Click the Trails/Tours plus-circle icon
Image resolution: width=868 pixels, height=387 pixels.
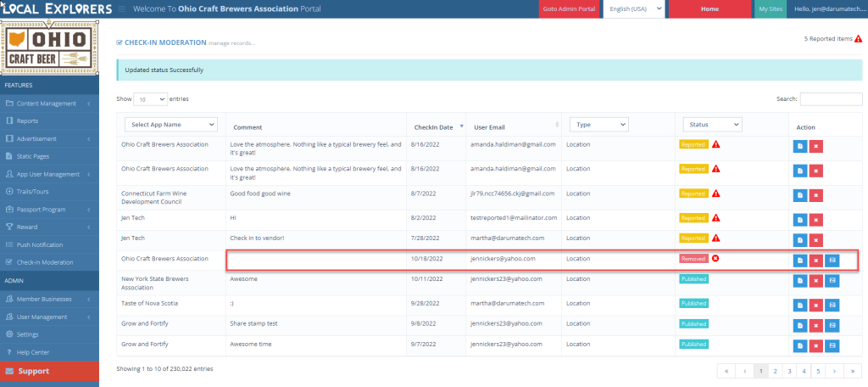8,192
